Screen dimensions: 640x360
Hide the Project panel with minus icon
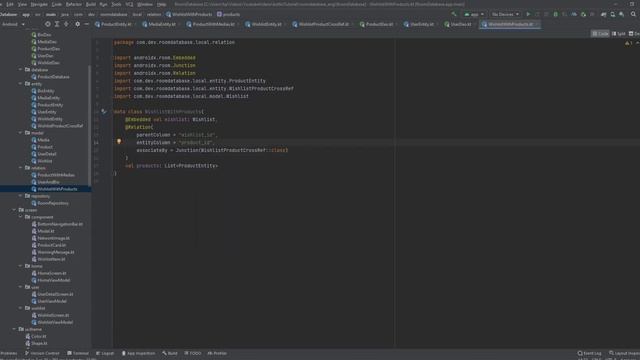coord(87,24)
